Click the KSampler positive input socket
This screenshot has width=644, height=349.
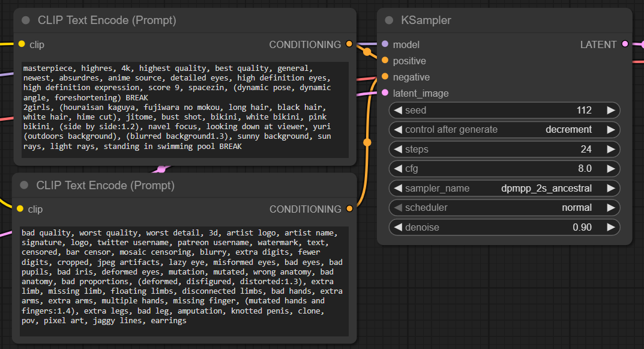click(x=385, y=61)
